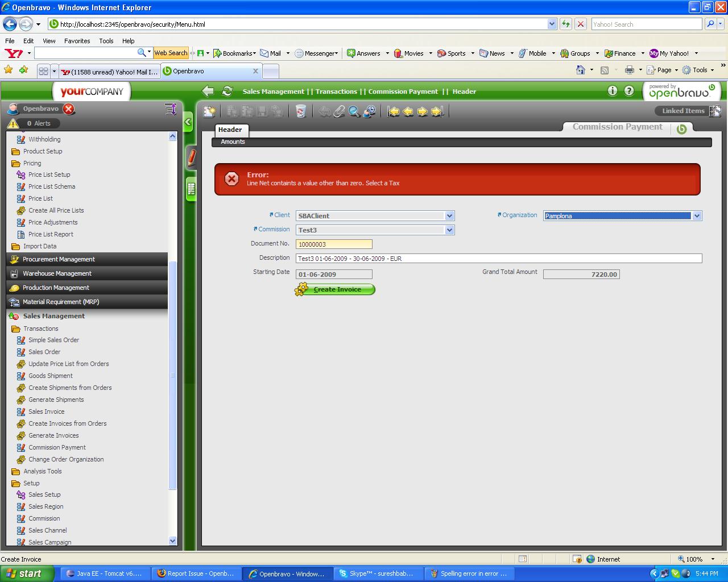Go to the last record arrow
This screenshot has width=728, height=582.
(437, 111)
